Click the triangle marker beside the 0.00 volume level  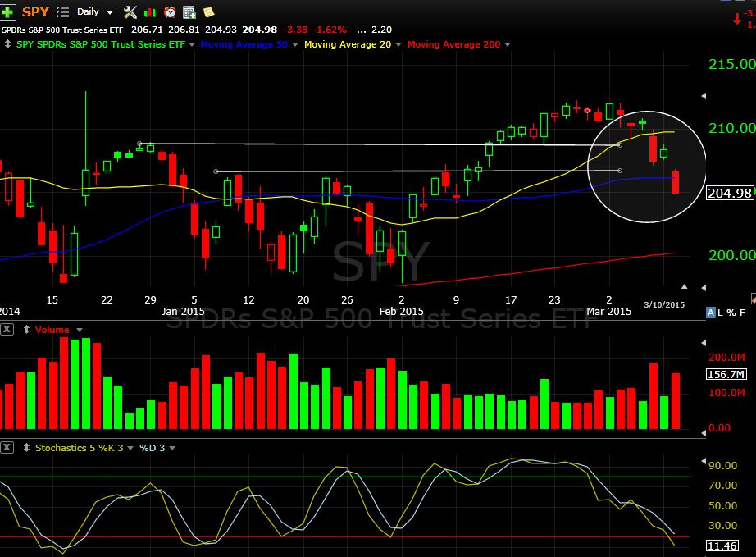(x=704, y=432)
